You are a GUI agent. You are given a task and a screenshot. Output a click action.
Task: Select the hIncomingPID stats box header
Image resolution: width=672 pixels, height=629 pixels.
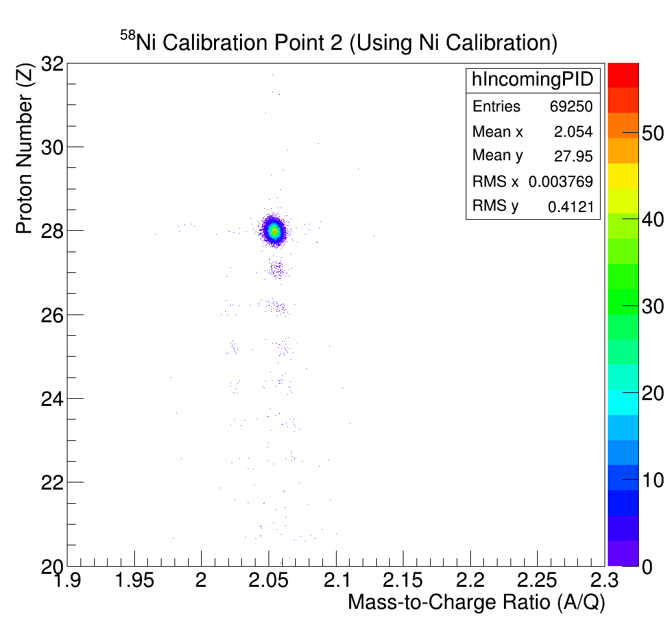tap(533, 79)
